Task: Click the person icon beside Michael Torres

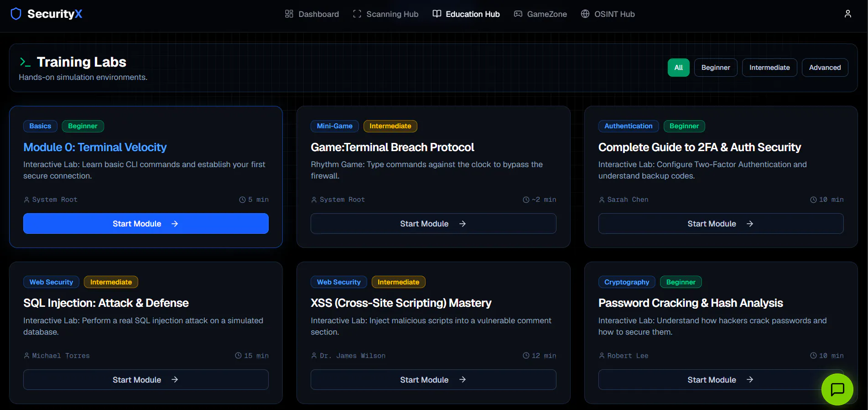Action: click(26, 355)
